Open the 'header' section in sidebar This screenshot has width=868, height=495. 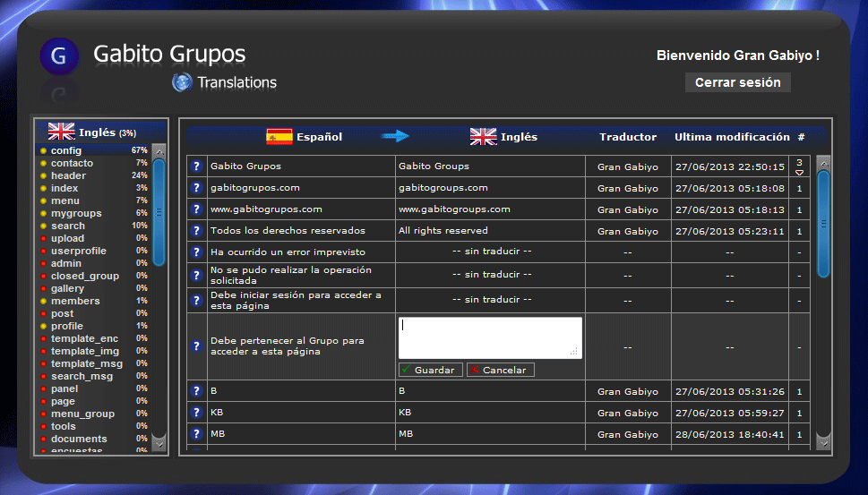tap(68, 175)
